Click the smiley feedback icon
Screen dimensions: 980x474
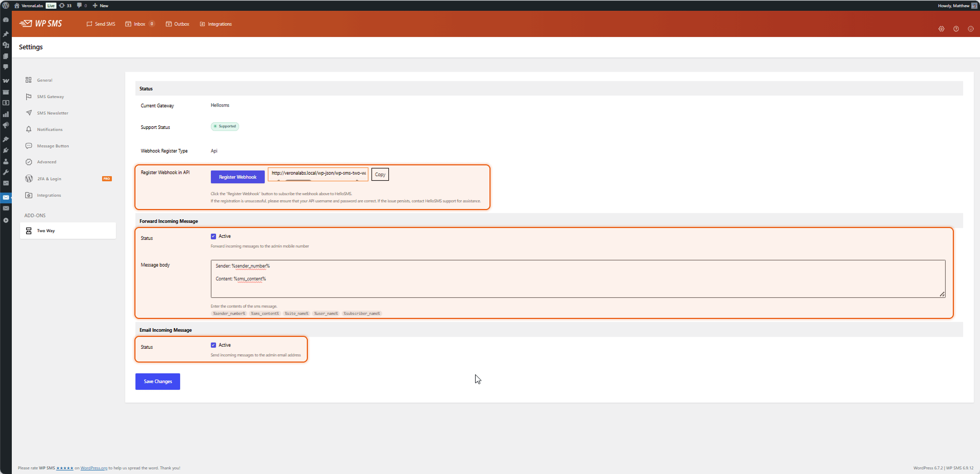[971, 29]
